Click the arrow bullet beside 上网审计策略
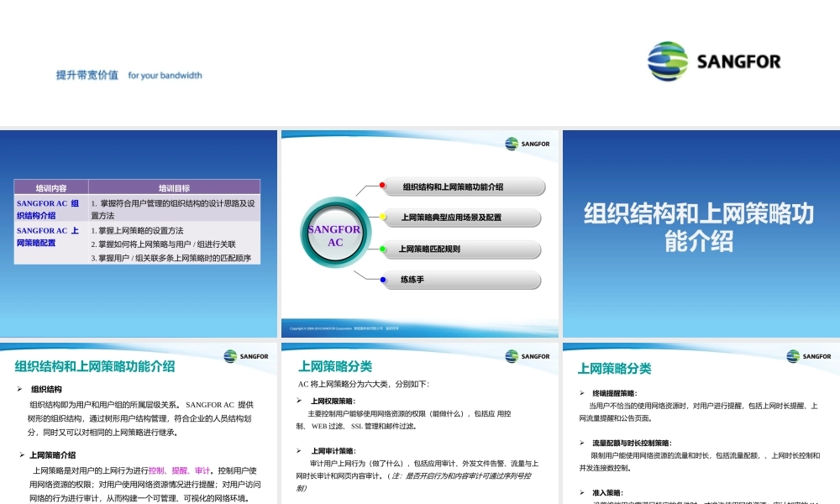840x504 pixels. pyautogui.click(x=299, y=450)
